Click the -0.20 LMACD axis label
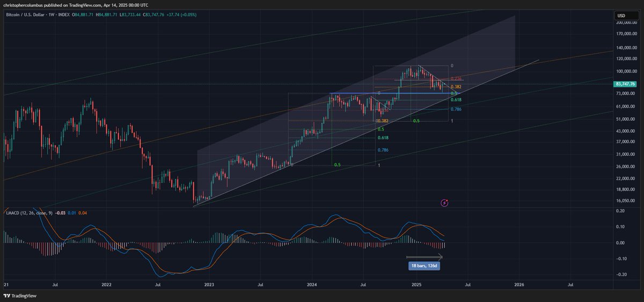The width and height of the screenshot is (644, 302). point(621,274)
